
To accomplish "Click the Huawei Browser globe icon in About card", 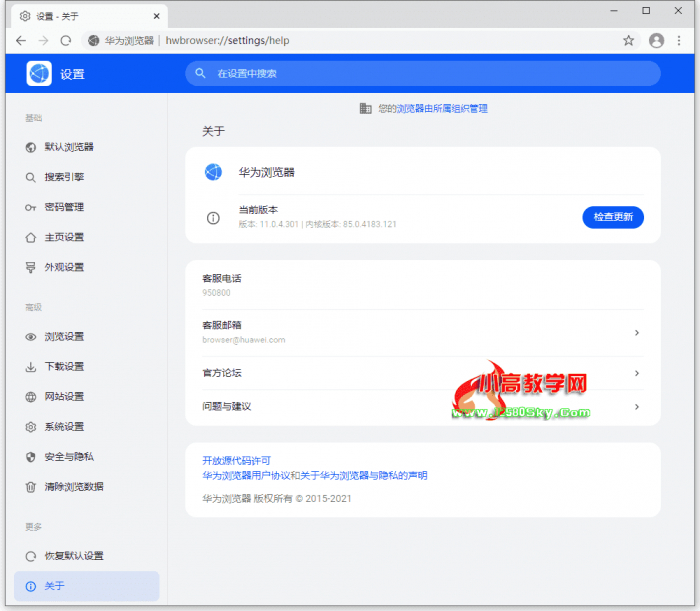I will 213,172.
